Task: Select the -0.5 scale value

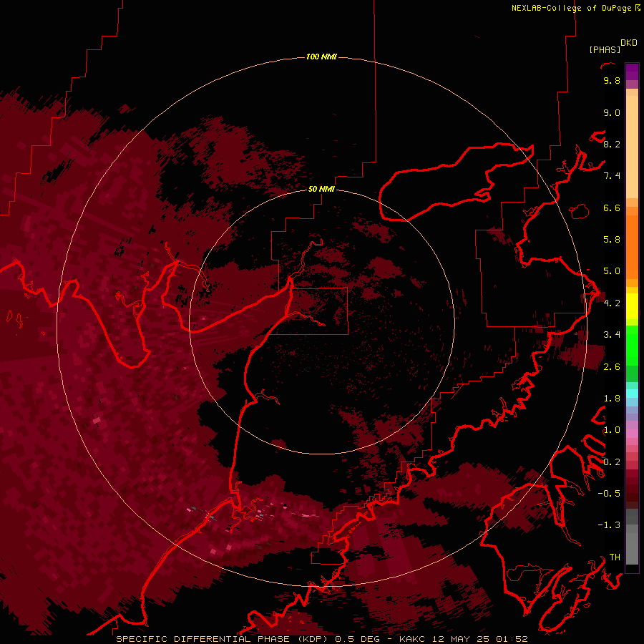Action: 609,494
